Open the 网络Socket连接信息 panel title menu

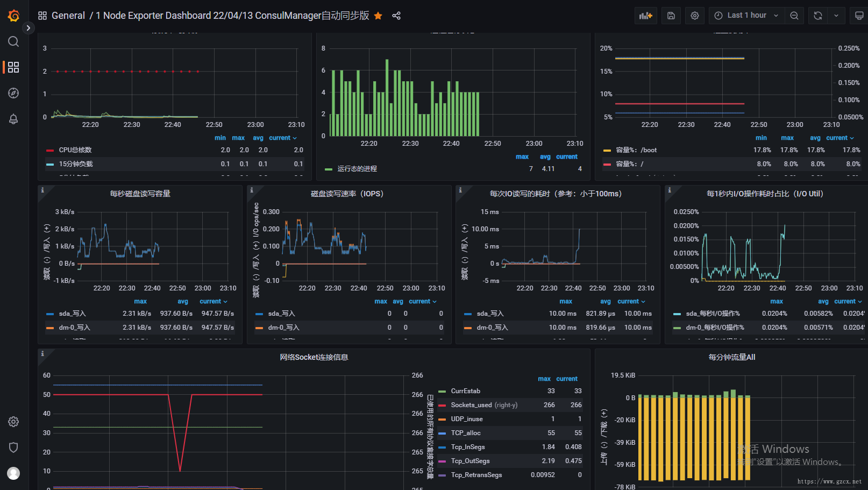(x=314, y=357)
